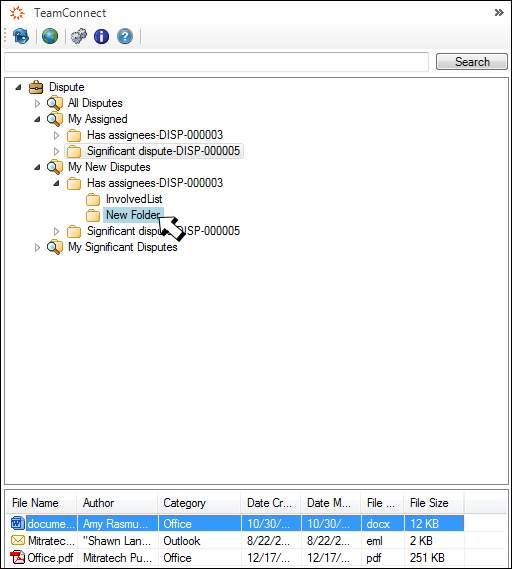The width and height of the screenshot is (512, 569).
Task: Collapse the My Assigned node
Action: coord(37,119)
